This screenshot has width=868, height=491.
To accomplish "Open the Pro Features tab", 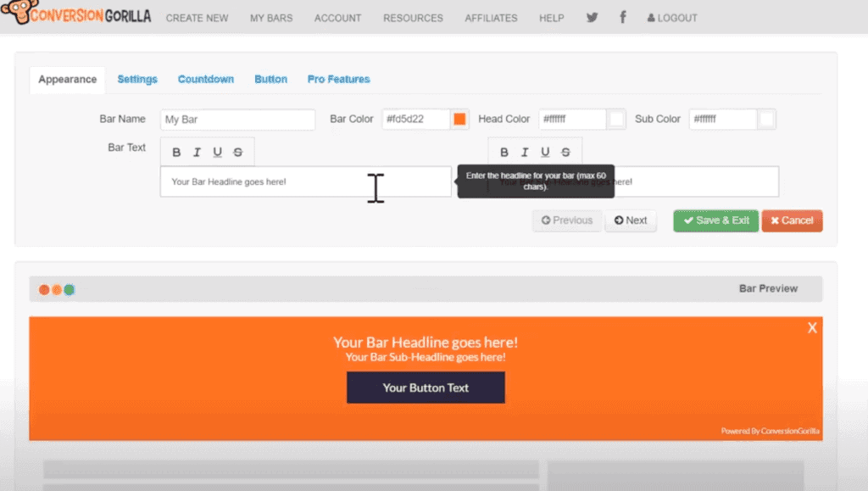I will [x=338, y=79].
